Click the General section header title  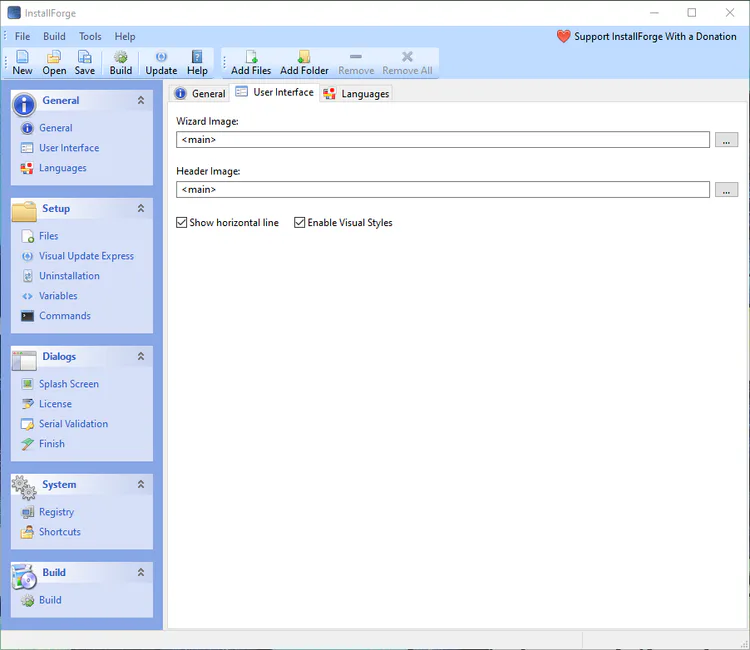pos(61,100)
